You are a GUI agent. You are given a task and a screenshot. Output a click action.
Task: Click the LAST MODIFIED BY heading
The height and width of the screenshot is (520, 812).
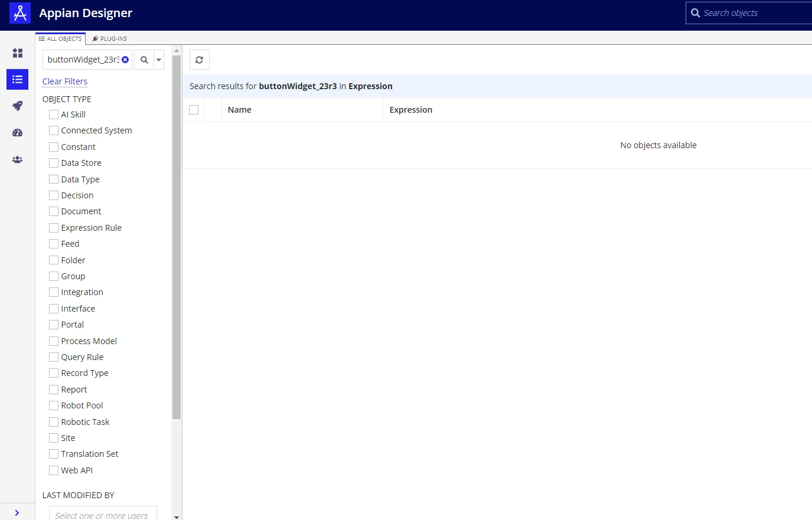(x=79, y=495)
